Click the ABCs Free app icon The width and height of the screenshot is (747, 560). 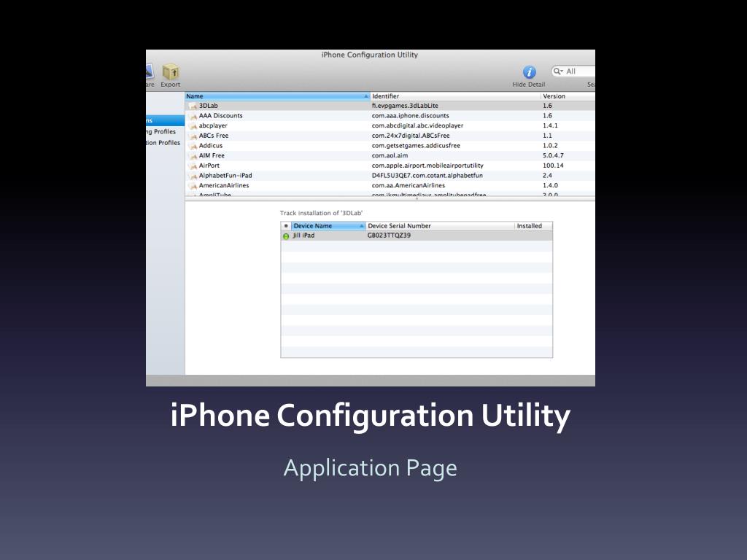click(x=193, y=136)
